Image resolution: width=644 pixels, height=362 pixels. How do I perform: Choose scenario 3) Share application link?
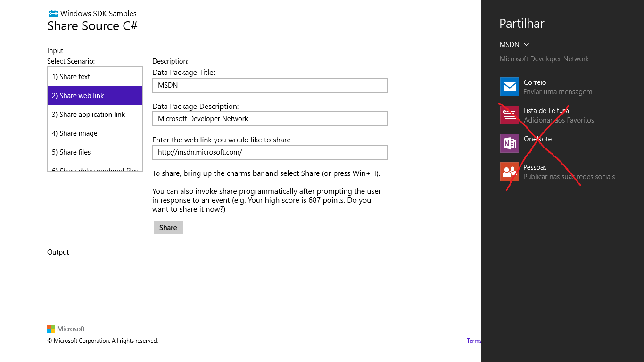tap(95, 114)
